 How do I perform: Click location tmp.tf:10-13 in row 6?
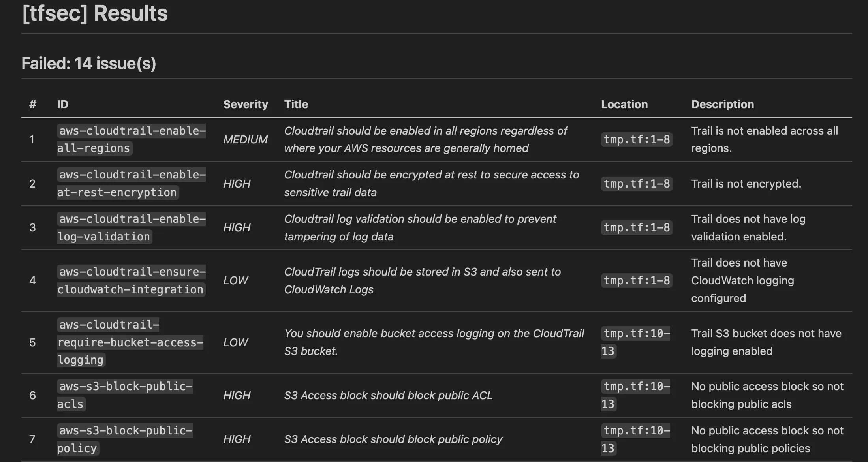[x=636, y=395]
